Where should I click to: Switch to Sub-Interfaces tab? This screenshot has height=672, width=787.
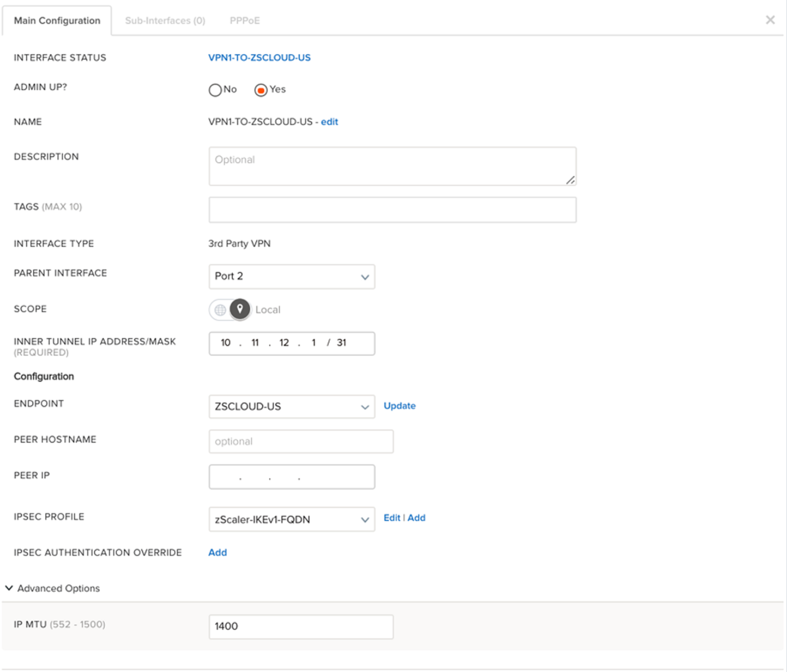pos(165,21)
